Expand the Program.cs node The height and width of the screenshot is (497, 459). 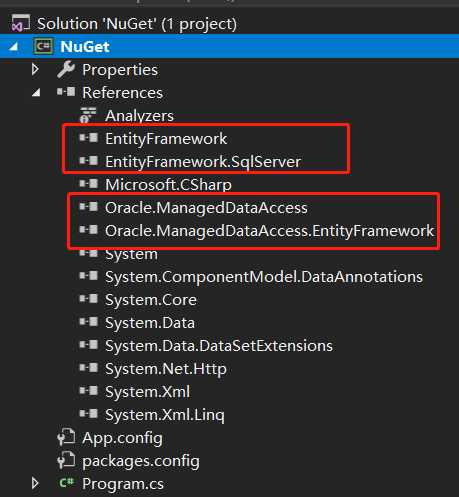pos(35,483)
